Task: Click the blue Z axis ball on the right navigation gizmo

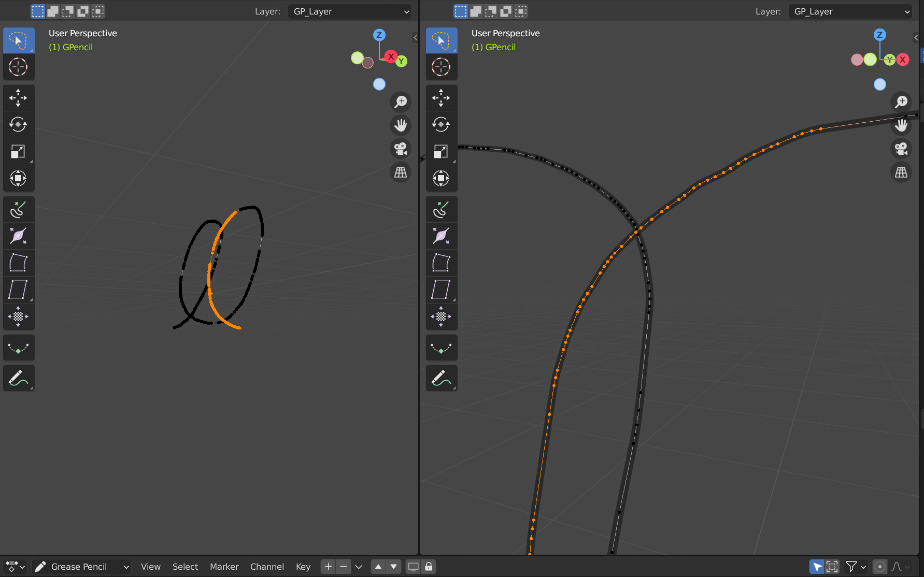Action: pyautogui.click(x=880, y=35)
